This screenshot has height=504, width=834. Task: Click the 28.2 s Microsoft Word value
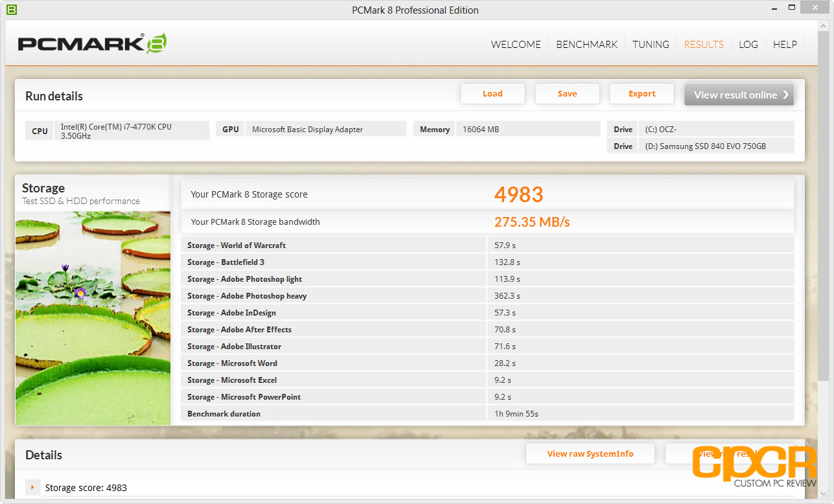pos(505,363)
